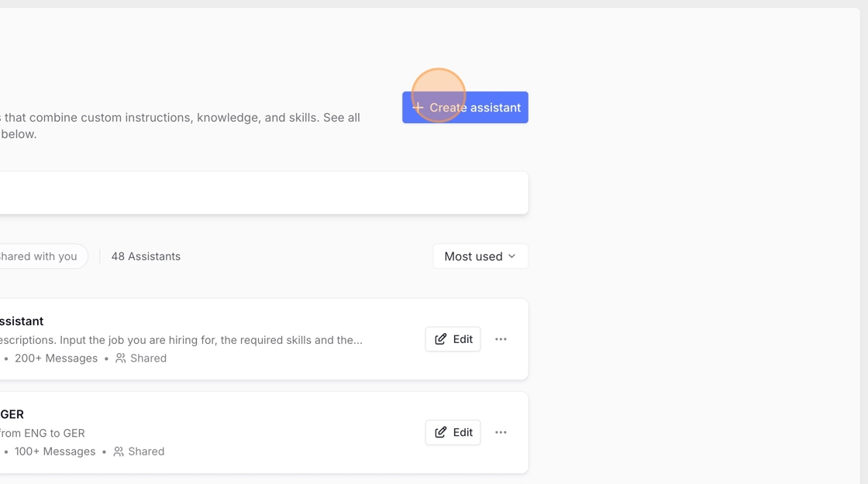The image size is (868, 484).
Task: Edit the ENG to GER assistant
Action: click(x=453, y=432)
